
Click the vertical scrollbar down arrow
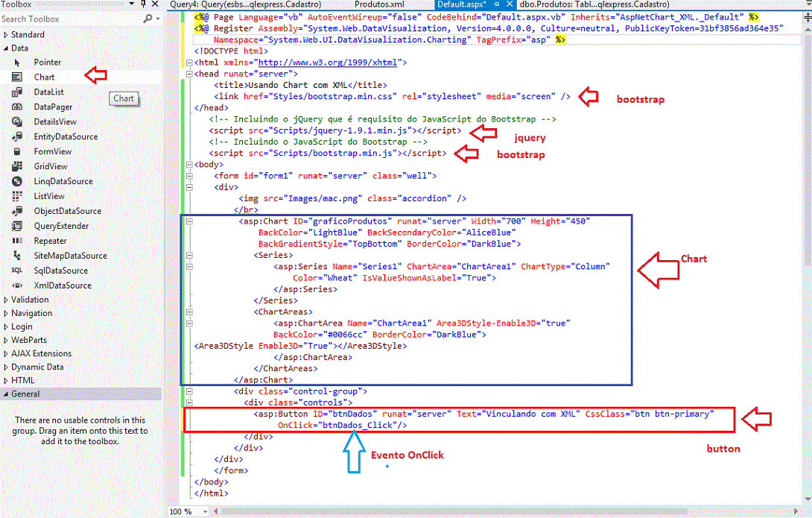pyautogui.click(x=807, y=499)
